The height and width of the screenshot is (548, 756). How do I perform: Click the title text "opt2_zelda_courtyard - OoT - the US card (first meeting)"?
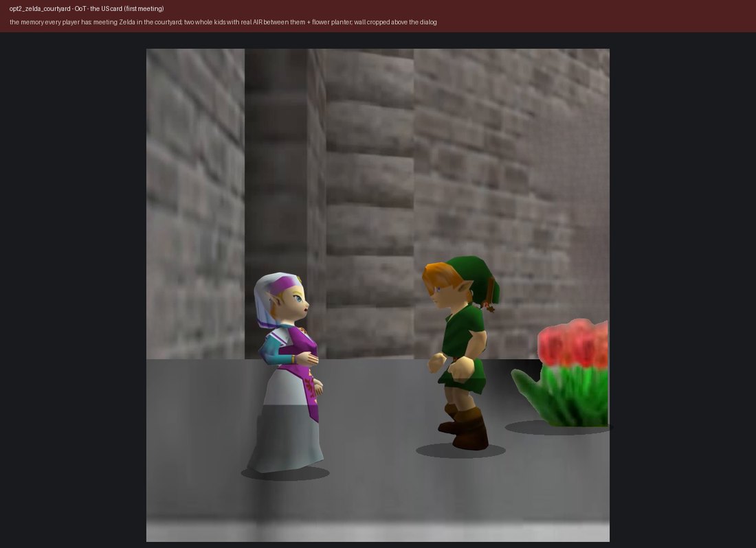[x=87, y=9]
